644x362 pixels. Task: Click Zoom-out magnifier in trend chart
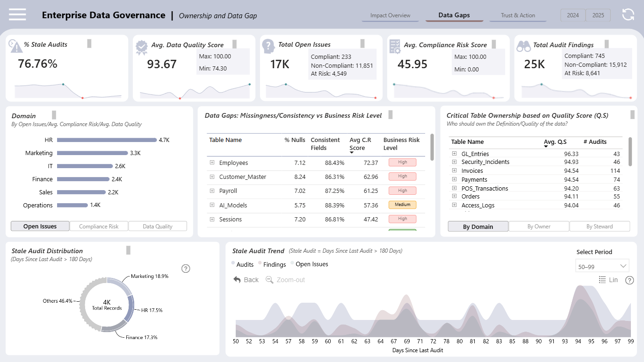[269, 279]
